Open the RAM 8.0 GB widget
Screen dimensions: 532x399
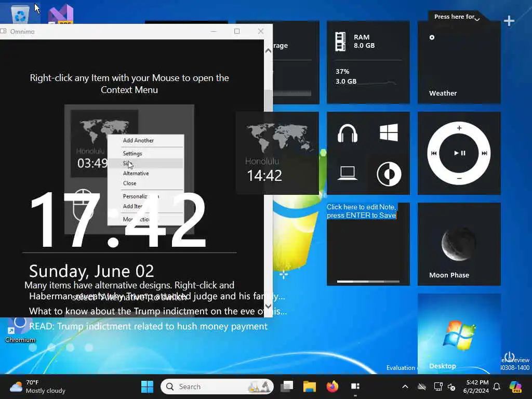[368, 62]
